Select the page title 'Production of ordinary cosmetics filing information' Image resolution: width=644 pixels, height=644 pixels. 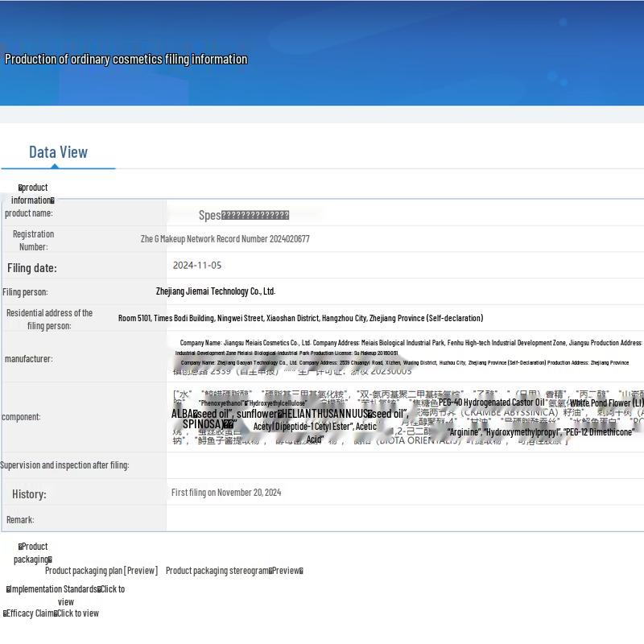126,59
